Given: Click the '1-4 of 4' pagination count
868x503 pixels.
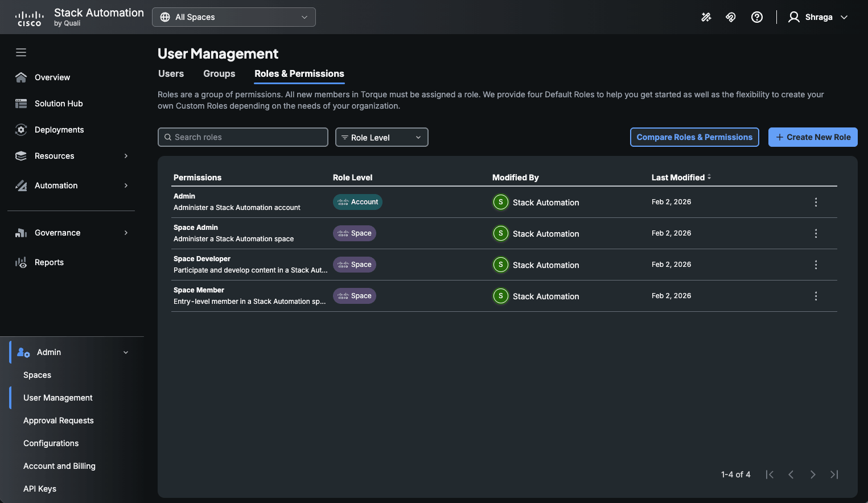Looking at the screenshot, I should tap(736, 475).
